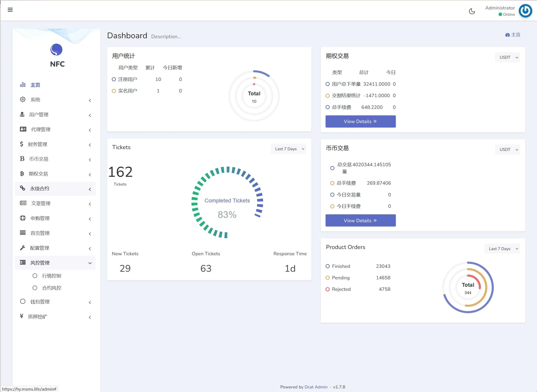Click the 配置管理 wrench icon
537x392 pixels.
coord(23,248)
